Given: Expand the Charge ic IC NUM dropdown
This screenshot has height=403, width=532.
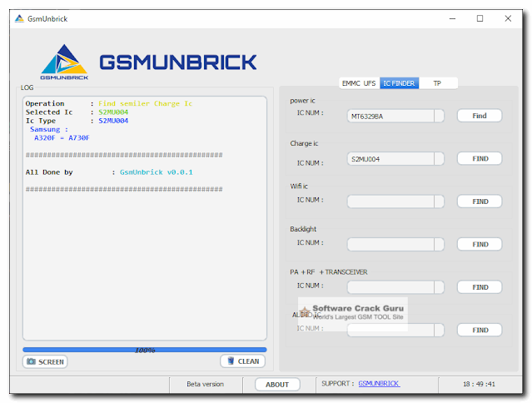Looking at the screenshot, I should click(439, 159).
